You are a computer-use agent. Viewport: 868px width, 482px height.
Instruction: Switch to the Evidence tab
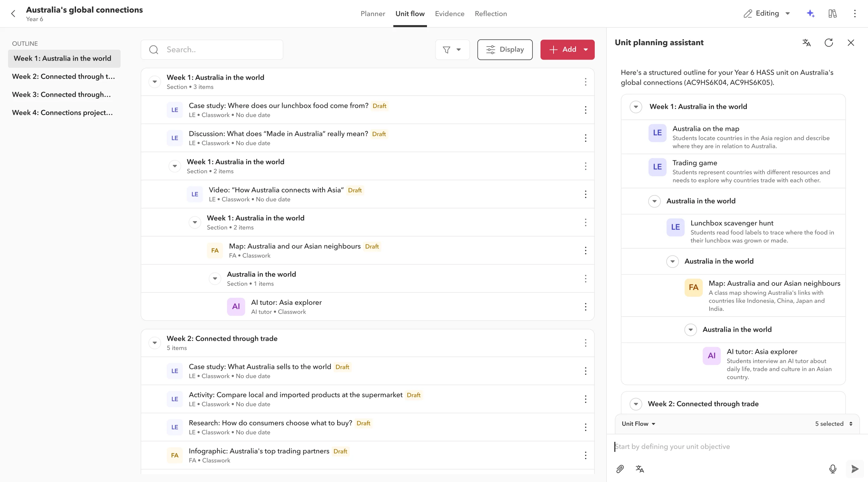[x=449, y=13]
